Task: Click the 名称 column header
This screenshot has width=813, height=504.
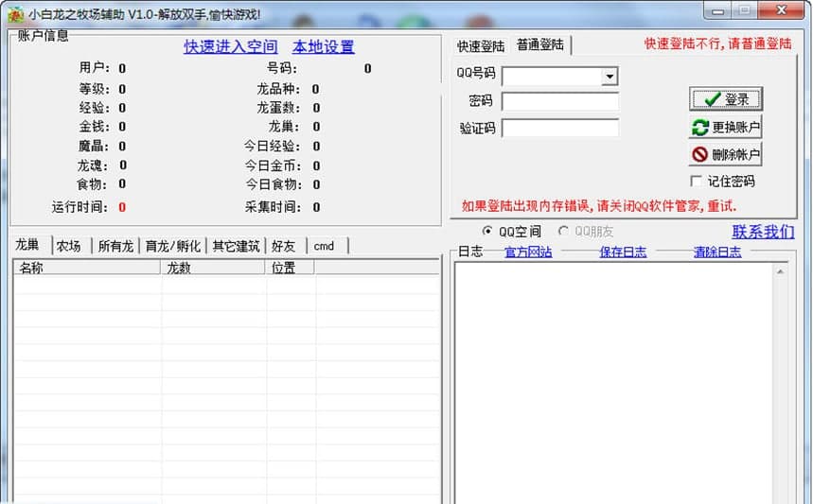Action: [87, 268]
